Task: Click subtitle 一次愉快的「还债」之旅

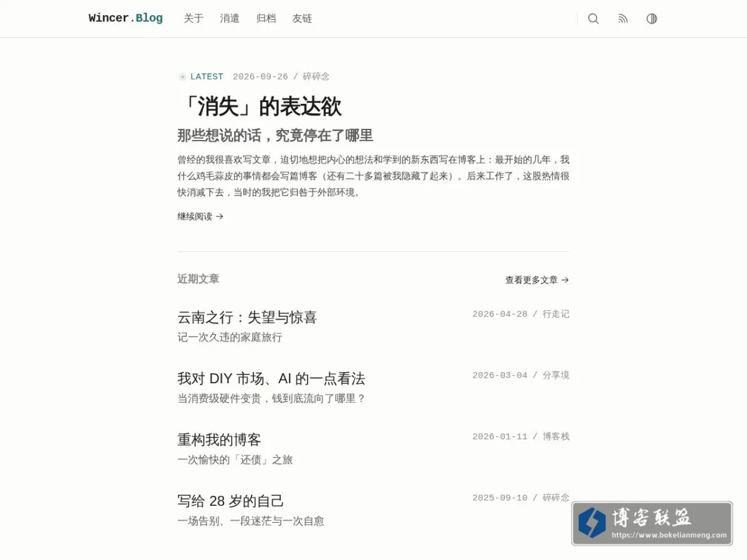Action: point(235,460)
